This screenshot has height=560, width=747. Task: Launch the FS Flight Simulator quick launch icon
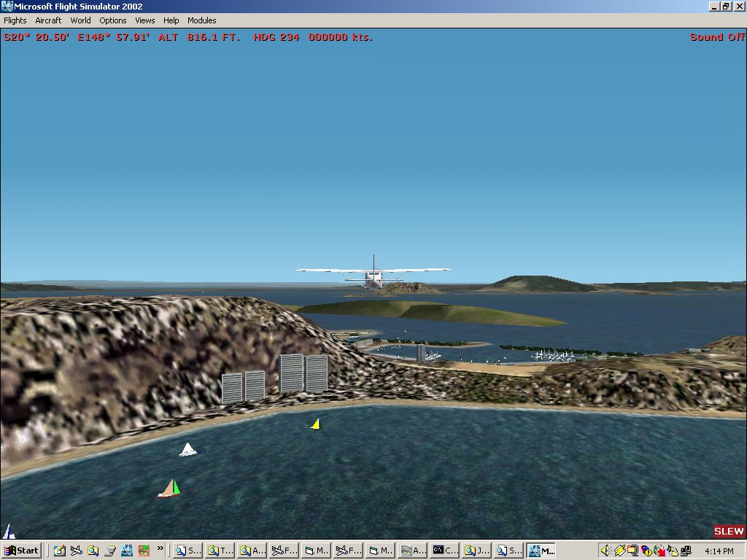(127, 551)
